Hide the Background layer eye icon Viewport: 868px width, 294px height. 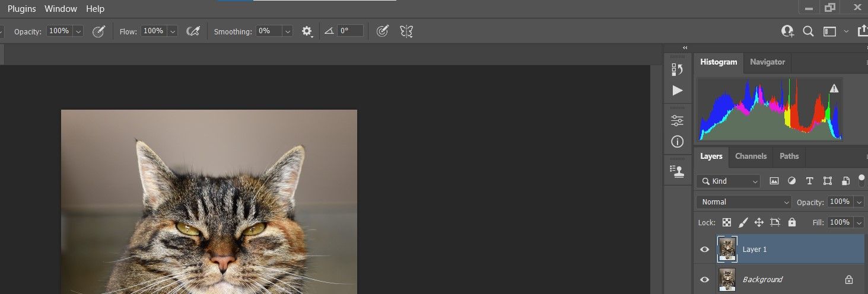pos(705,280)
